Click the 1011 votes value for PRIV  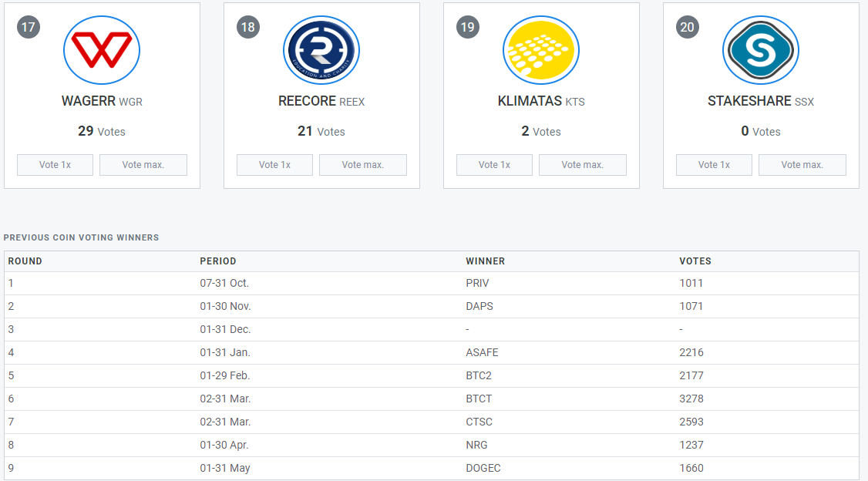pyautogui.click(x=691, y=284)
